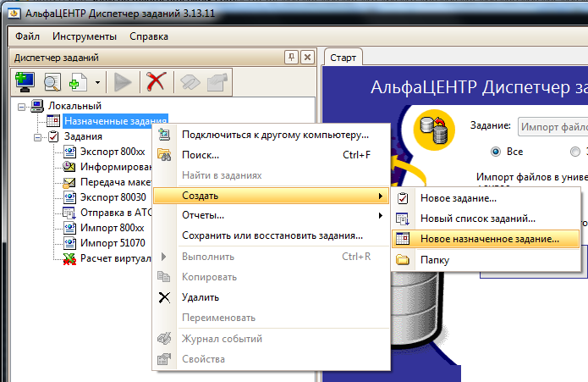The height and width of the screenshot is (382, 588).
Task: Choose Новое назначенное задание...
Action: tap(486, 239)
